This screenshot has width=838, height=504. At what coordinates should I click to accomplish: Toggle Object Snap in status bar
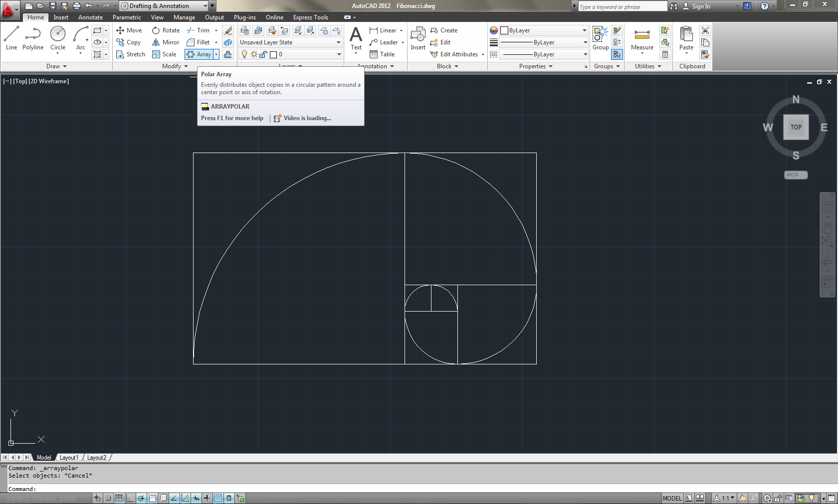coord(152,498)
